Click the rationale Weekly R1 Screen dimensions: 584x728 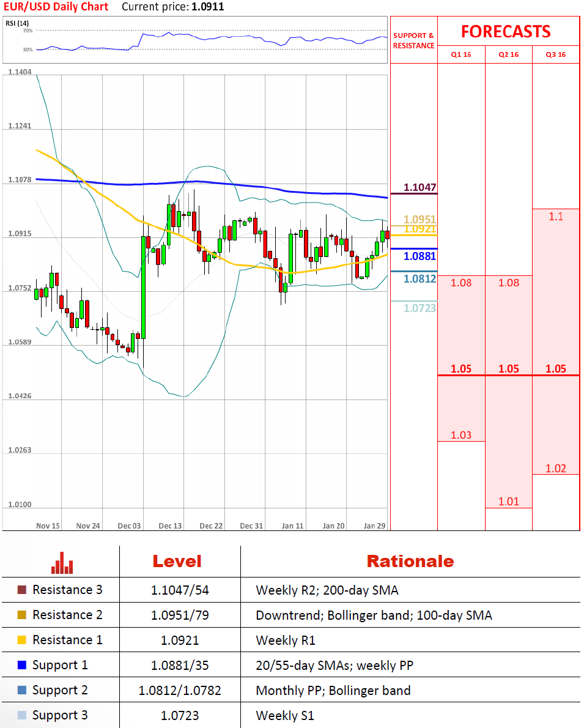(286, 641)
